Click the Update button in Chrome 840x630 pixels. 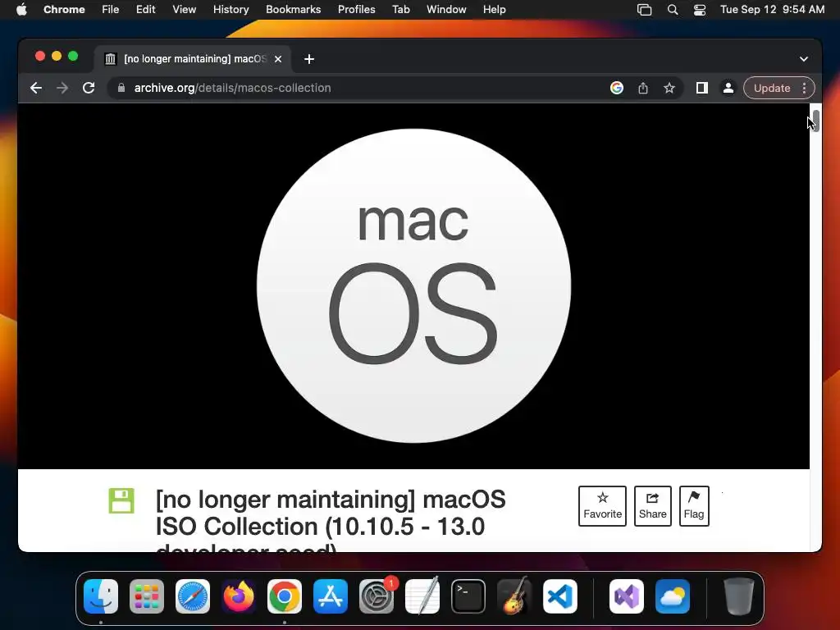pyautogui.click(x=771, y=88)
